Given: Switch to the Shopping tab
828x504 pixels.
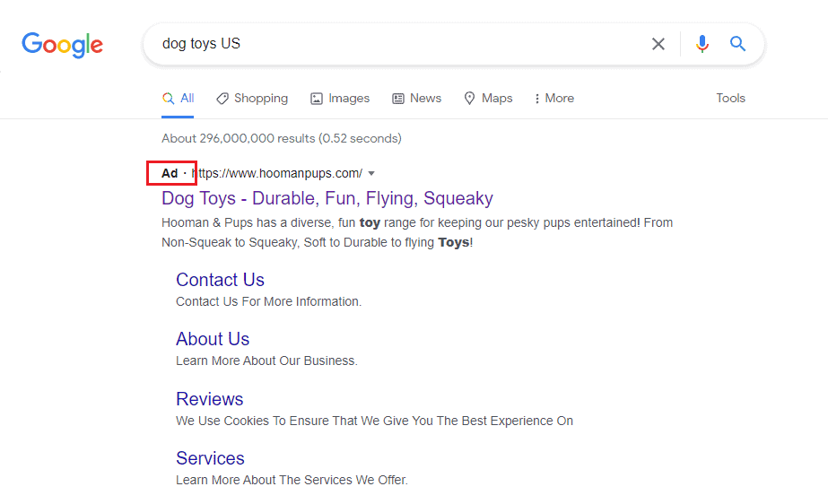Looking at the screenshot, I should (x=252, y=98).
